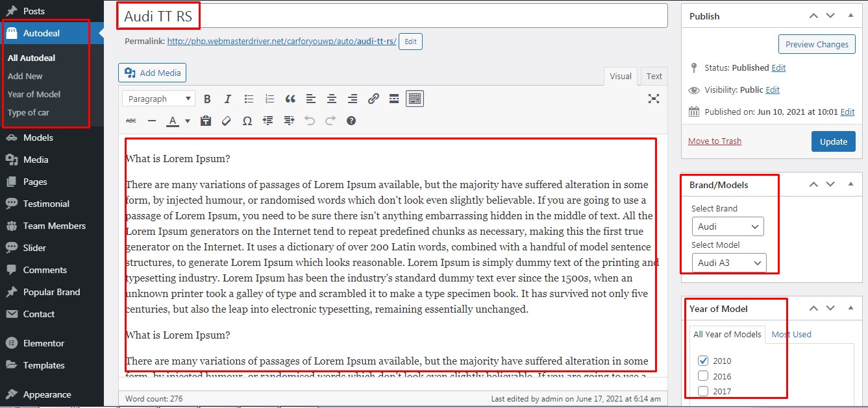Image resolution: width=868 pixels, height=408 pixels.
Task: Open Type of car submenu item
Action: [29, 112]
